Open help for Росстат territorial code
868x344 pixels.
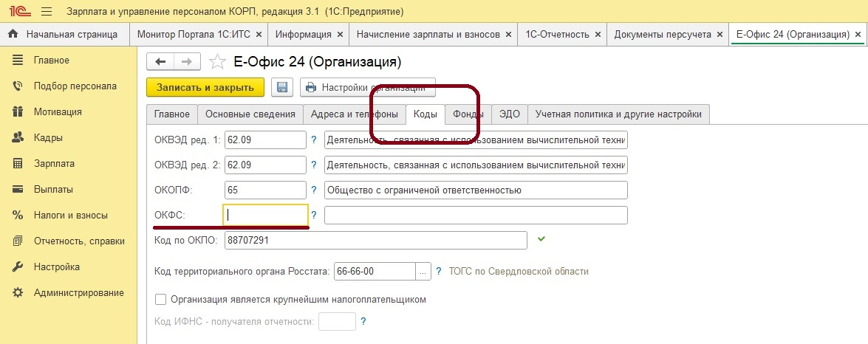click(439, 271)
